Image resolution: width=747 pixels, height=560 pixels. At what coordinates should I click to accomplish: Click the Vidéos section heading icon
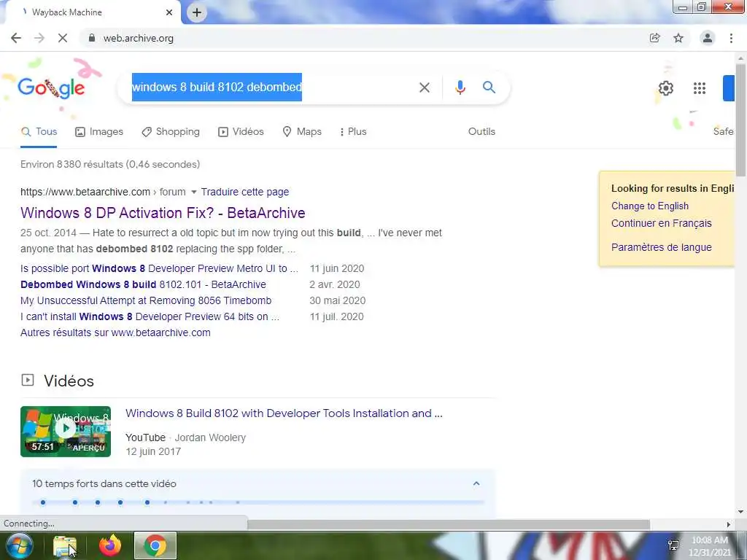coord(28,380)
